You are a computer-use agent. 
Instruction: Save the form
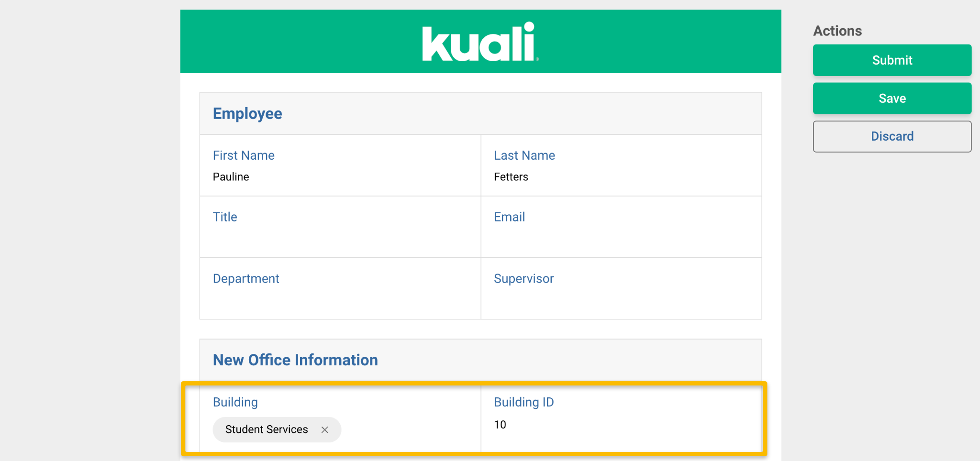(x=891, y=99)
